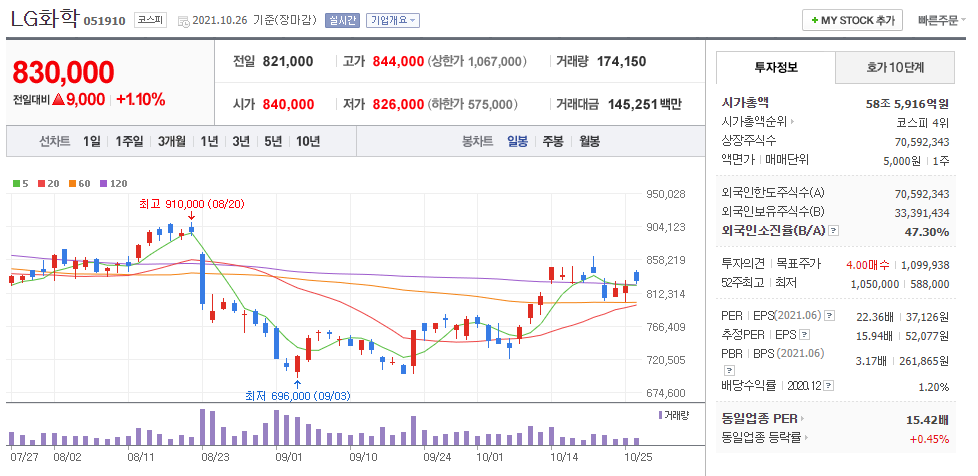Click the 22.36배 PER value
978x476 pixels.
873,316
